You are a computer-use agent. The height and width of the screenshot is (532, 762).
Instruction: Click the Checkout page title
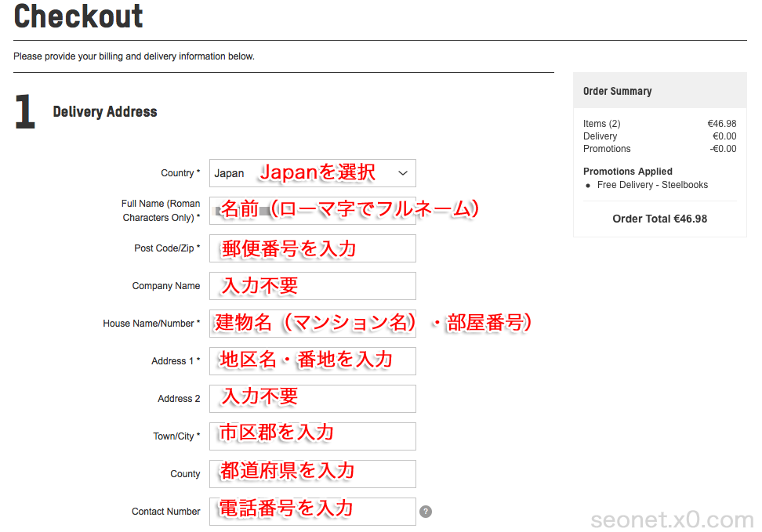pyautogui.click(x=78, y=16)
